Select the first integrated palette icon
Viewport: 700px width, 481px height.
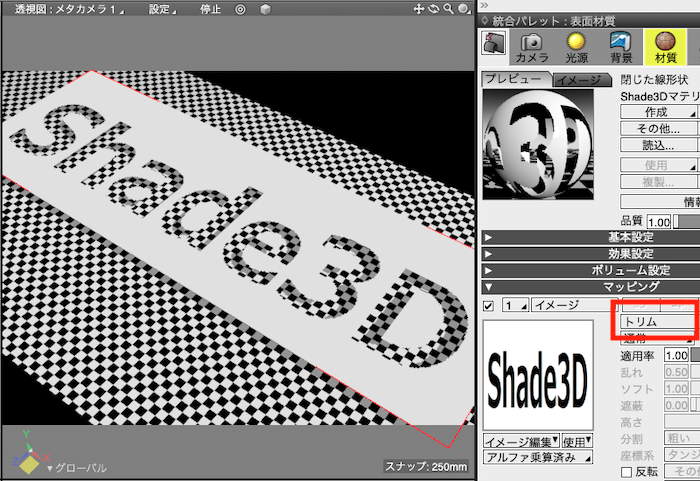tap(494, 44)
